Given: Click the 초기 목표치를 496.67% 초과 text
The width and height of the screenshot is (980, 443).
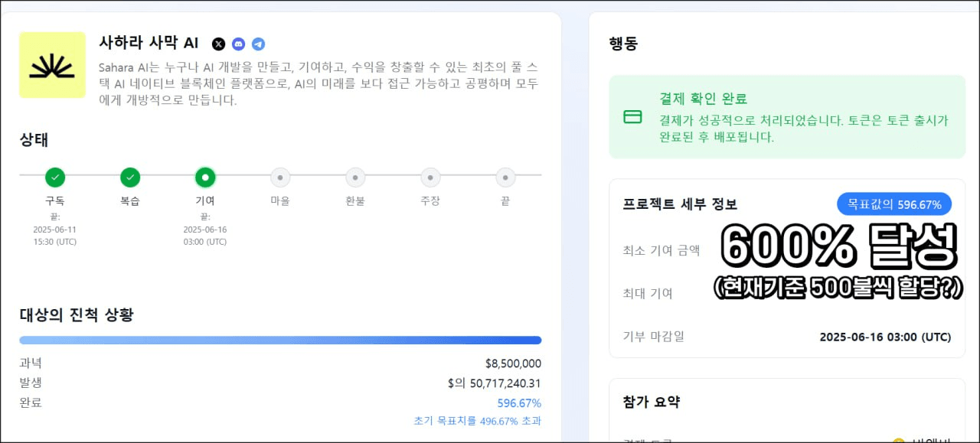Looking at the screenshot, I should [477, 421].
